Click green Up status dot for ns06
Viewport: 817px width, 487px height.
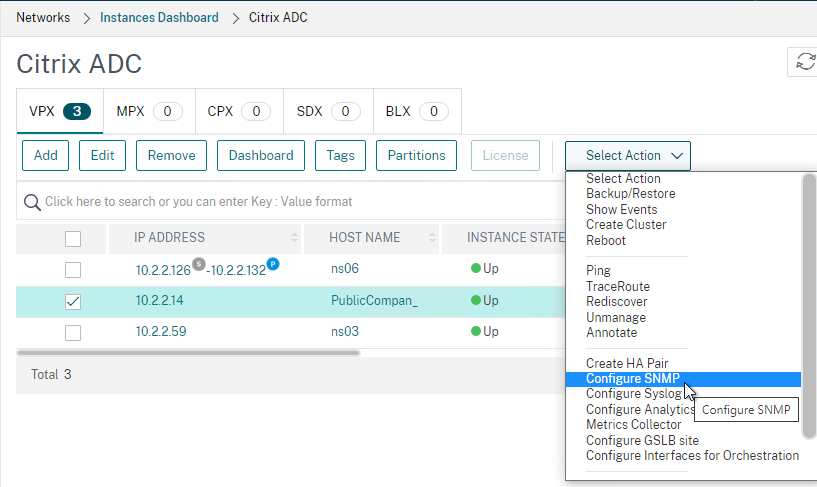[x=475, y=268]
